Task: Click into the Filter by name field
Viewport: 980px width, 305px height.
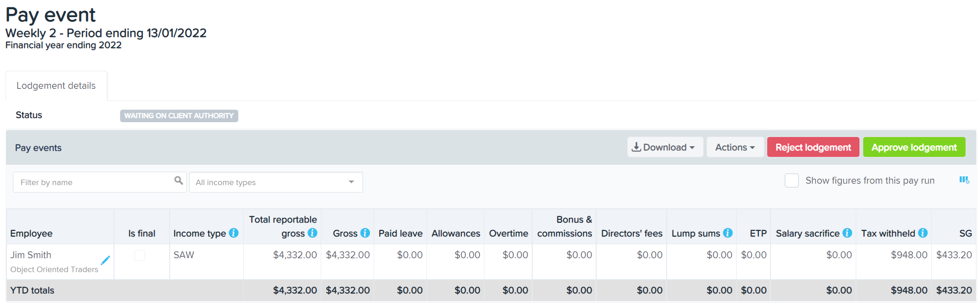Action: tap(93, 182)
